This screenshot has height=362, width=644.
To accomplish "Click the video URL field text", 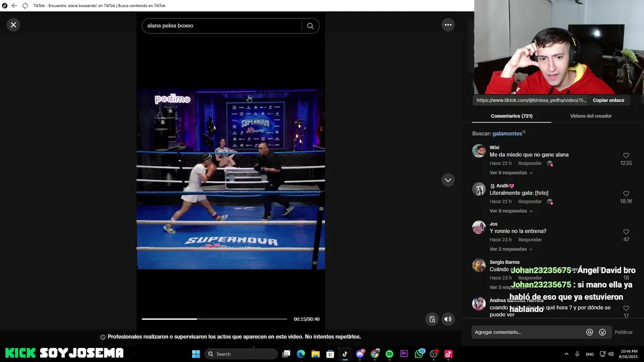I will [x=531, y=100].
